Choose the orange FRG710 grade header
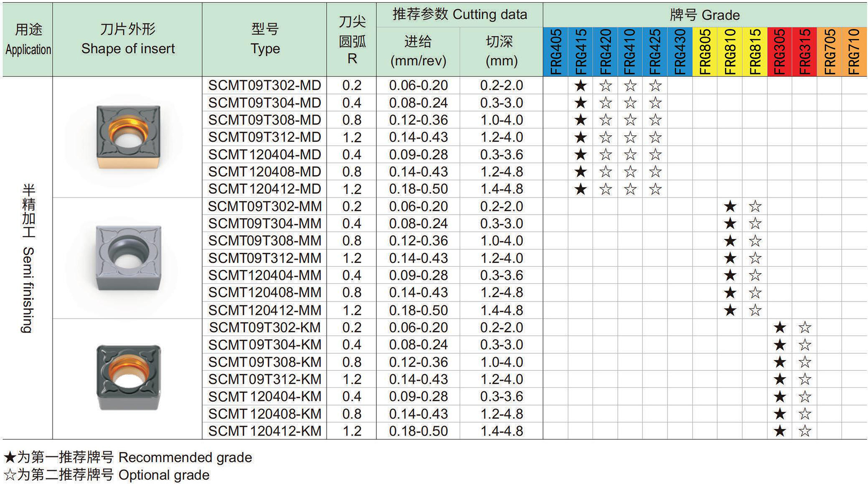Viewport: 868px width, 484px height. click(854, 52)
